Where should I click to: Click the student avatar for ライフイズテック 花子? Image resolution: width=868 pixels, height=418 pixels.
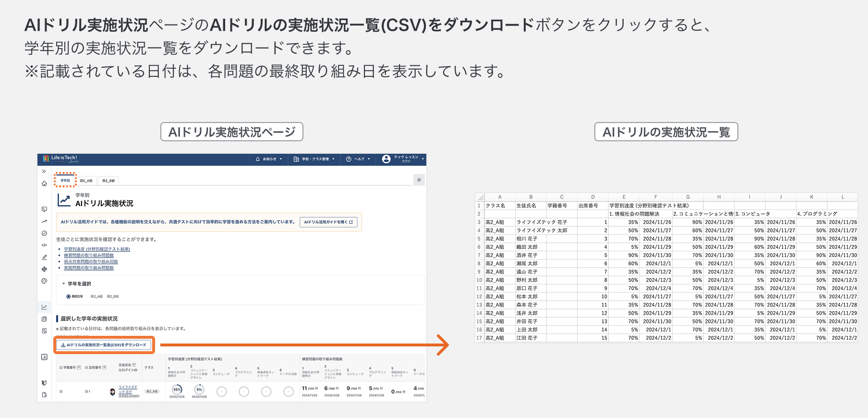113,392
